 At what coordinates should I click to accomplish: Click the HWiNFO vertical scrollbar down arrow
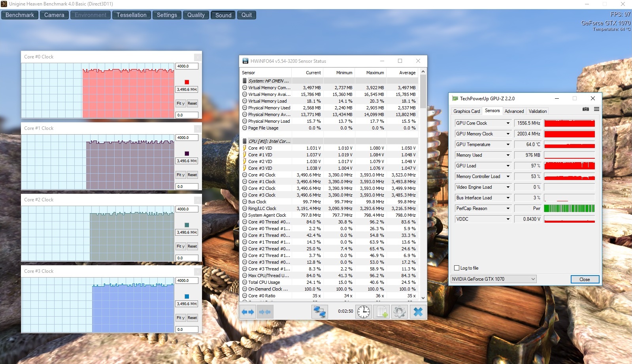pyautogui.click(x=423, y=298)
